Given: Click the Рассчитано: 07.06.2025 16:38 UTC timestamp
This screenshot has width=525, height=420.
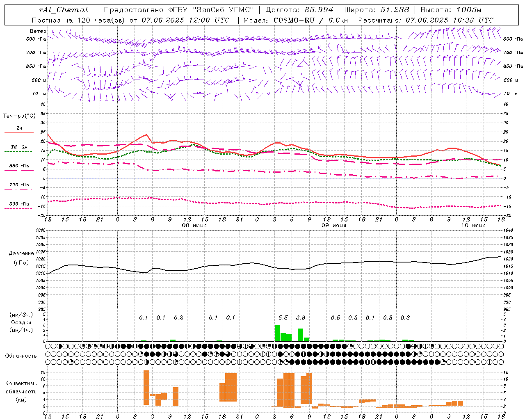Looking at the screenshot, I should click(x=426, y=20).
